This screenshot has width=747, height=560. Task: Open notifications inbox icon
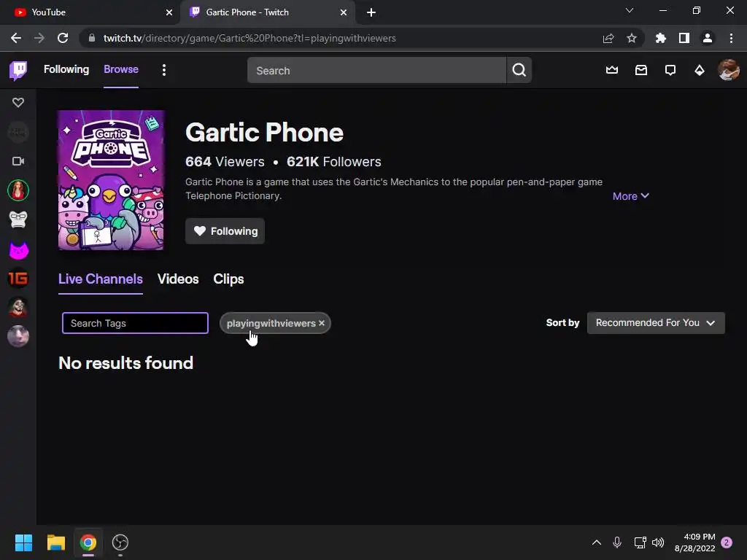(x=641, y=71)
